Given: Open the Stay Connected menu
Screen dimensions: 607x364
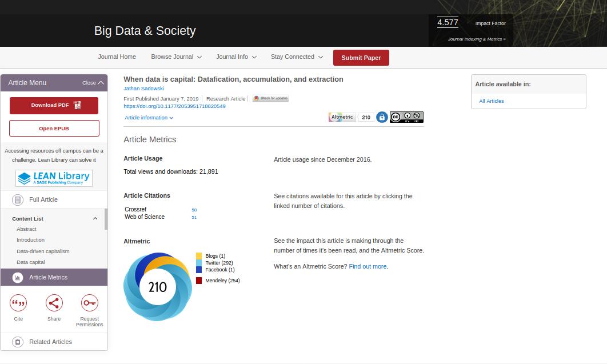Looking at the screenshot, I should click(297, 57).
